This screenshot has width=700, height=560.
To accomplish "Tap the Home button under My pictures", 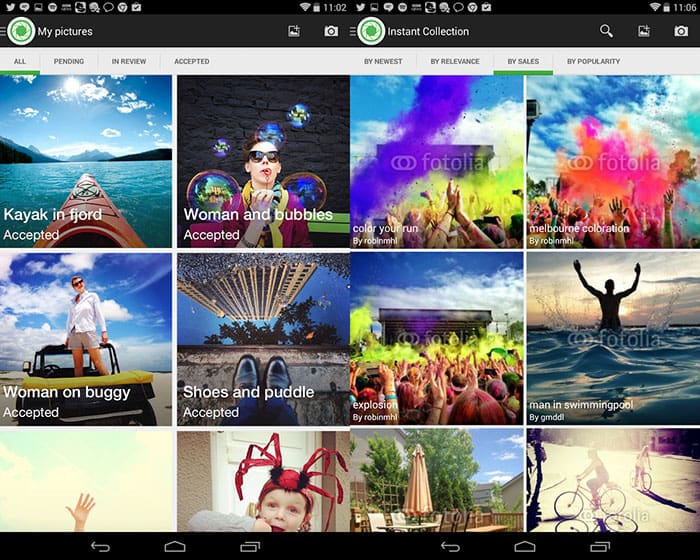I will tap(175, 546).
